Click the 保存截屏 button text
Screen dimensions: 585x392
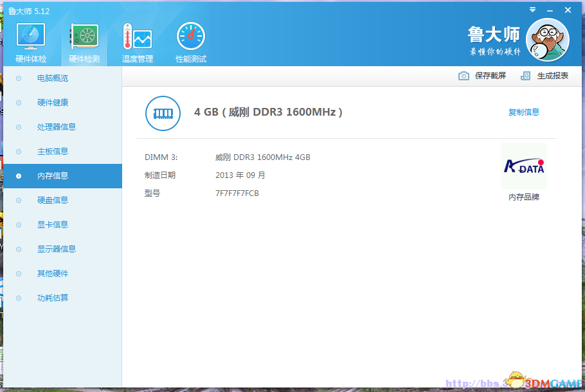point(491,76)
